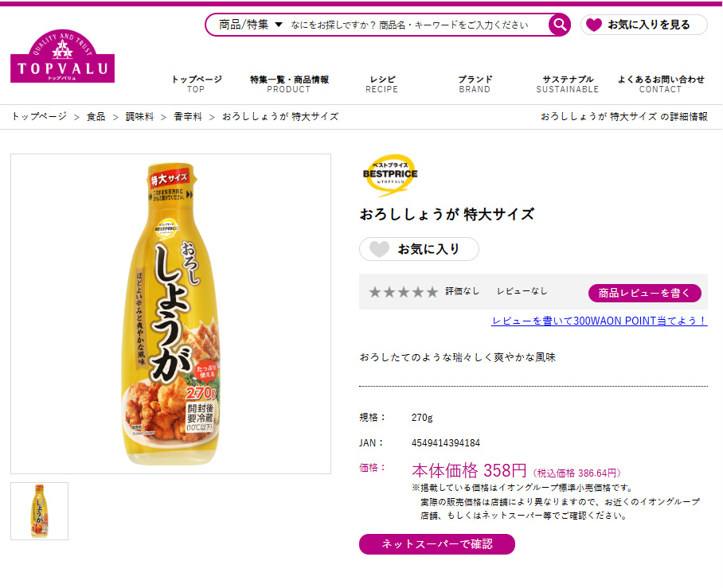Viewport: 723px width, 588px height.
Task: Click the BESTPRICE brand badge
Action: (389, 174)
